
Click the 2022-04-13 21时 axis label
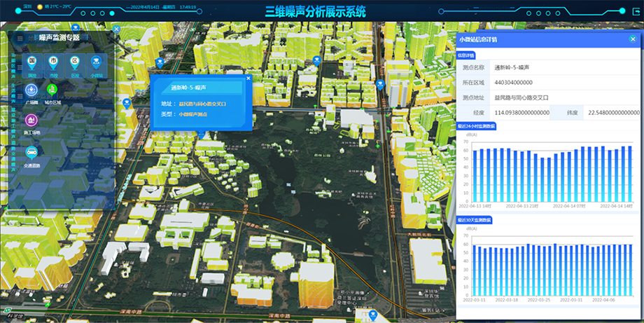coord(522,206)
